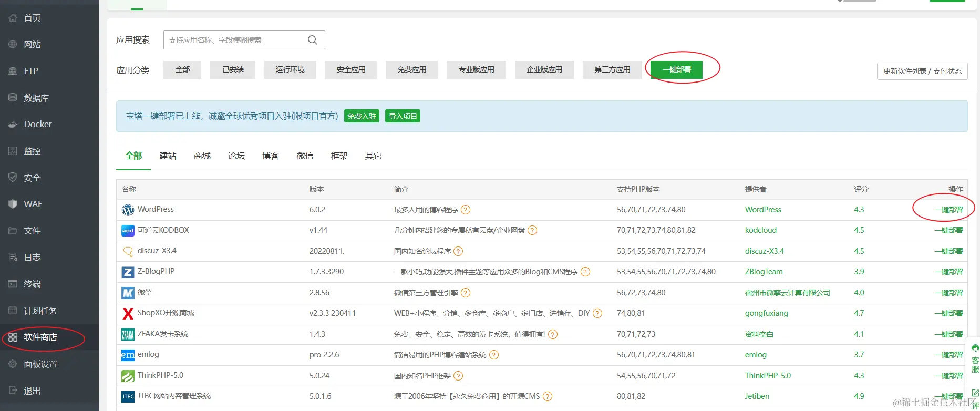Click the ZFAKA logo icon
Screen dimensions: 980x411
coord(128,334)
